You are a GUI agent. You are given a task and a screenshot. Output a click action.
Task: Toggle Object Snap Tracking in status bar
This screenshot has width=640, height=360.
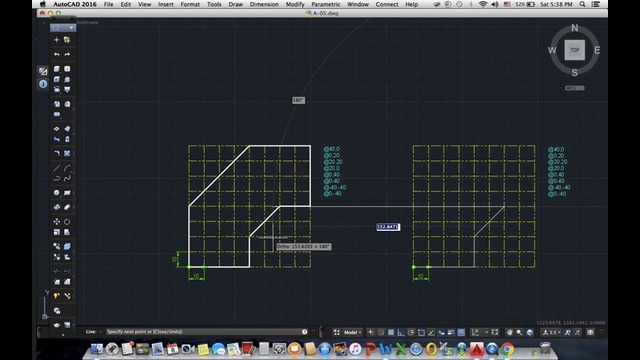pyautogui.click(x=431, y=332)
